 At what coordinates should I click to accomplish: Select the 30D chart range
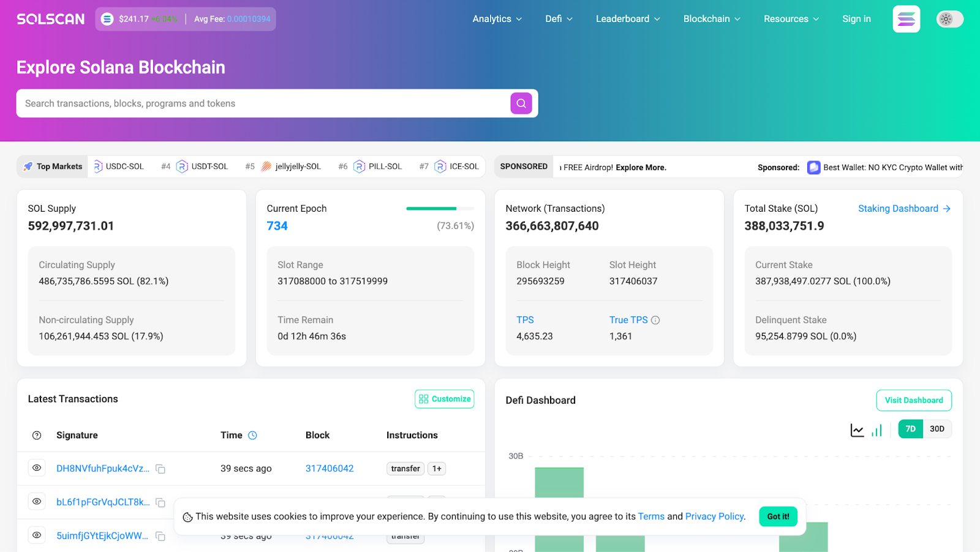937,429
